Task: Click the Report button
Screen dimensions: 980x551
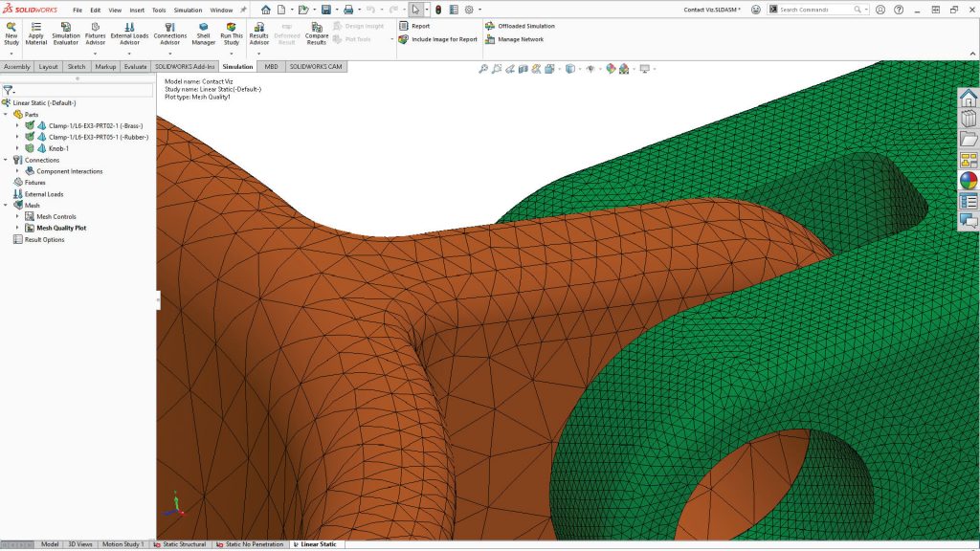Action: 415,26
